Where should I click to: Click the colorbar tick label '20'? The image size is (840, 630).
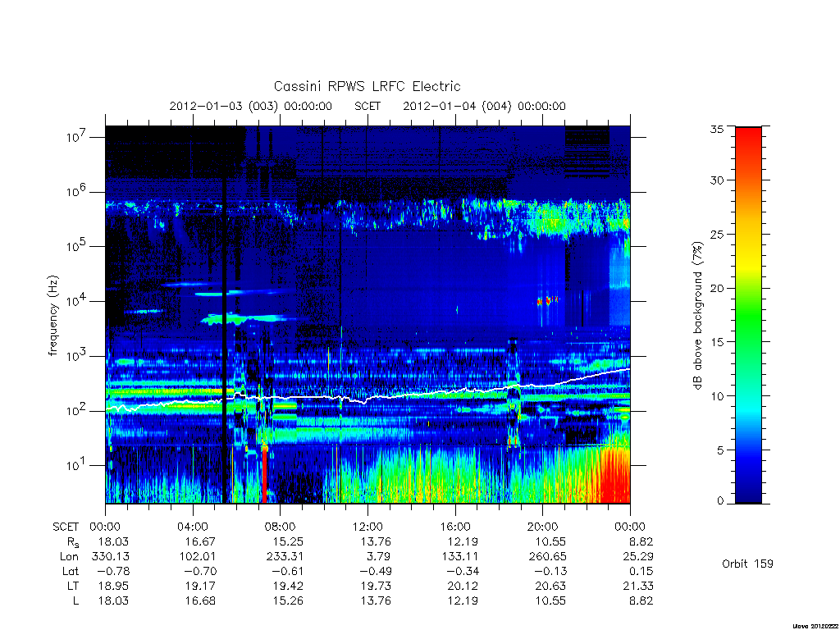coord(716,288)
